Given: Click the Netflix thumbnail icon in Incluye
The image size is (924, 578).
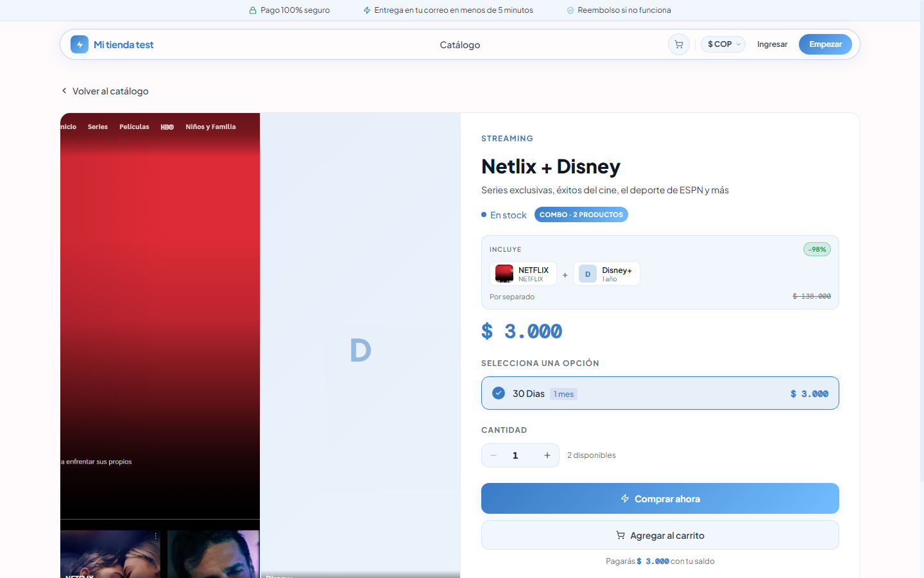Looking at the screenshot, I should [x=504, y=274].
